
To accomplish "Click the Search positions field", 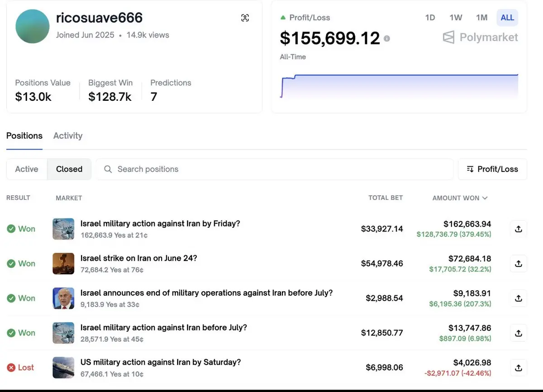I will (275, 169).
